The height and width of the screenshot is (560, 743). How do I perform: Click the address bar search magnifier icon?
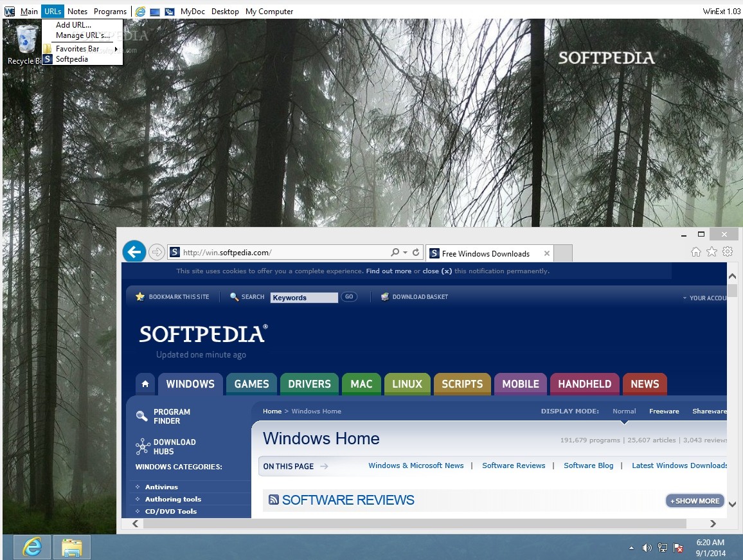395,252
